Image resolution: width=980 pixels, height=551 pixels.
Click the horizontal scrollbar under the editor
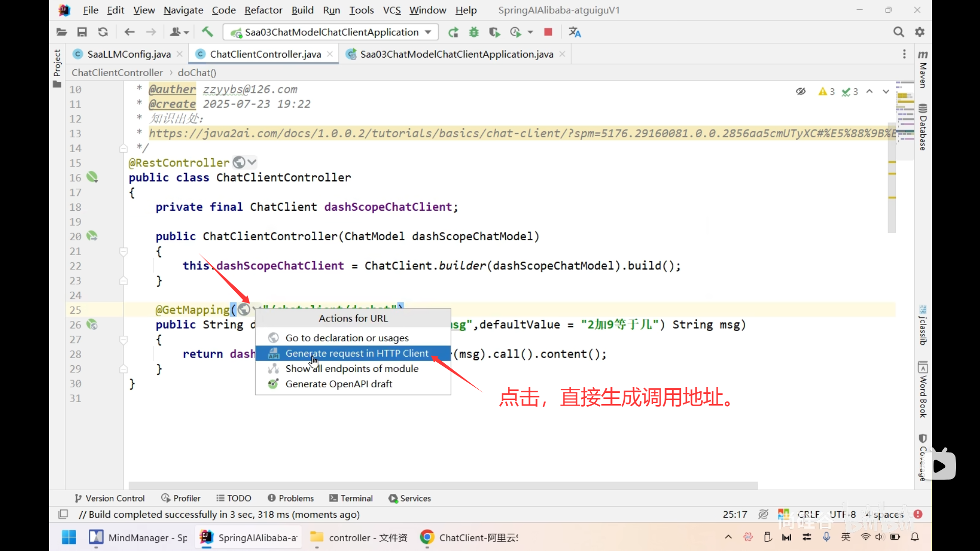[x=443, y=485]
